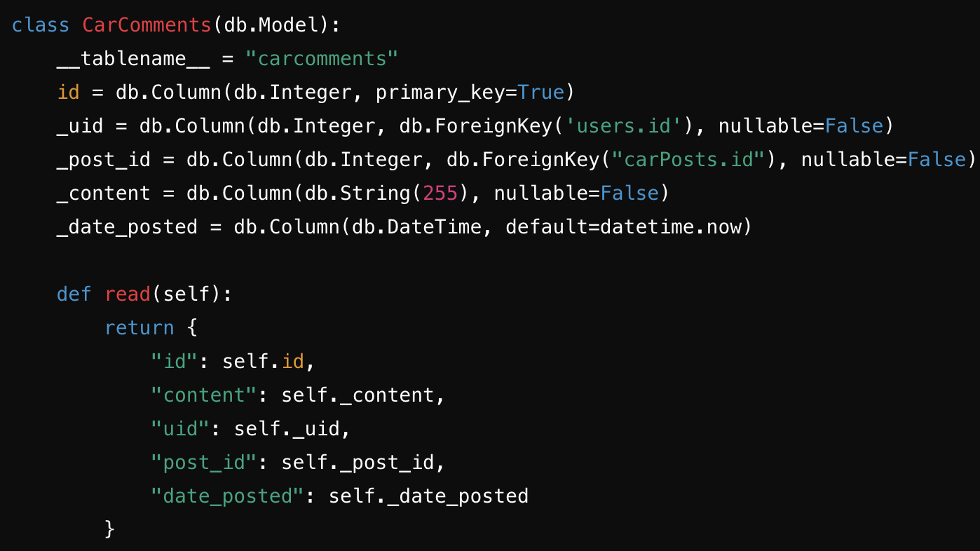
Task: Click the "post_id" dictionary key
Action: 204,463
